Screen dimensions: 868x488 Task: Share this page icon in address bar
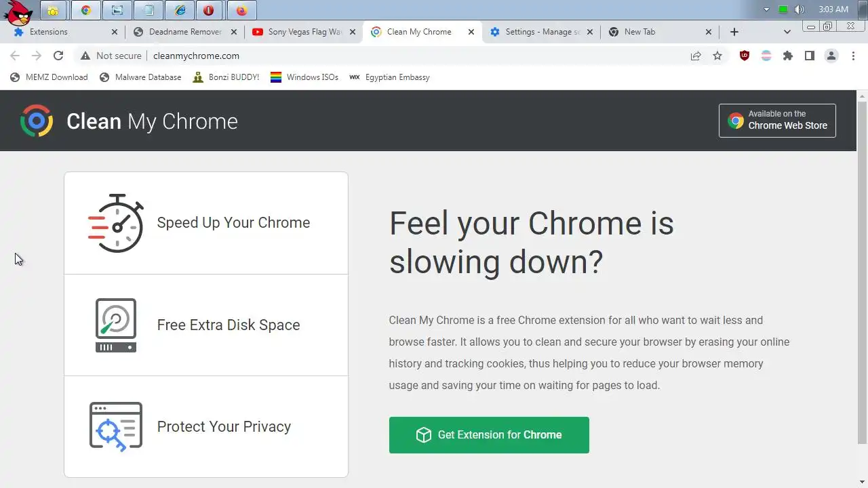click(x=696, y=56)
